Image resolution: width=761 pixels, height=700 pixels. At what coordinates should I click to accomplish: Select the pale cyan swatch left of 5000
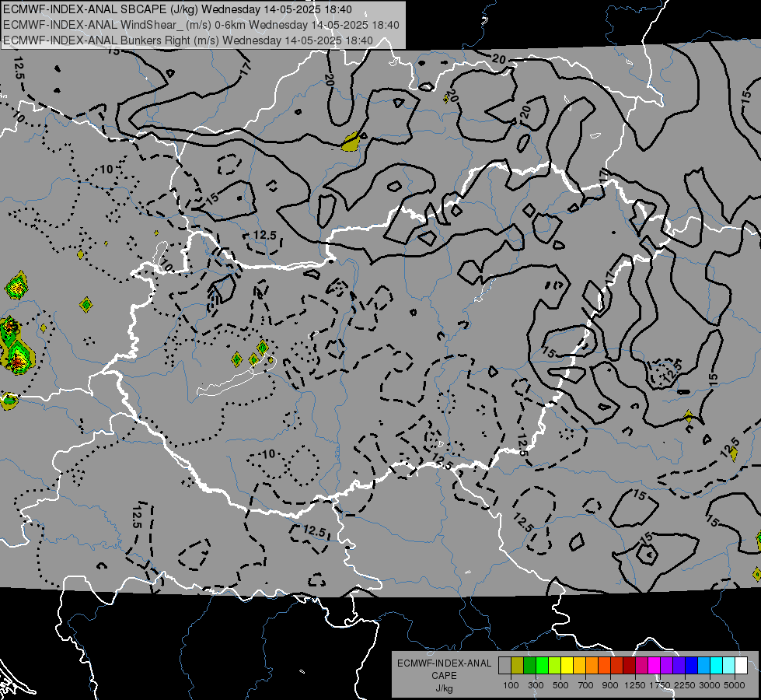tap(729, 665)
